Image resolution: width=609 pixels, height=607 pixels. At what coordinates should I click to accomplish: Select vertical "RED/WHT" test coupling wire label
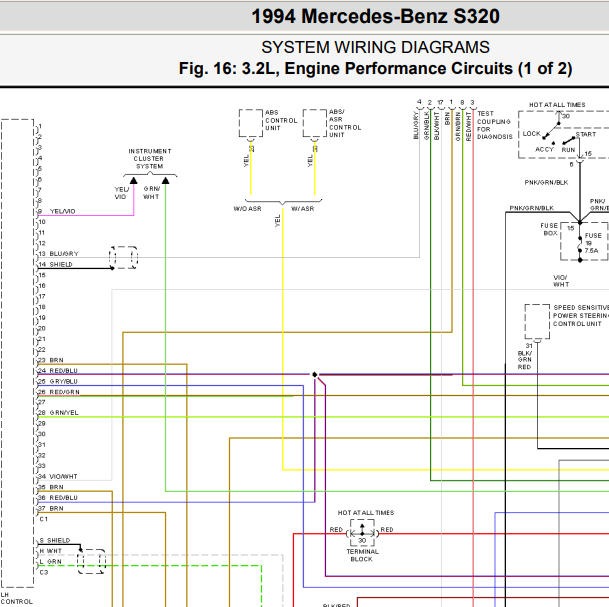(x=468, y=126)
